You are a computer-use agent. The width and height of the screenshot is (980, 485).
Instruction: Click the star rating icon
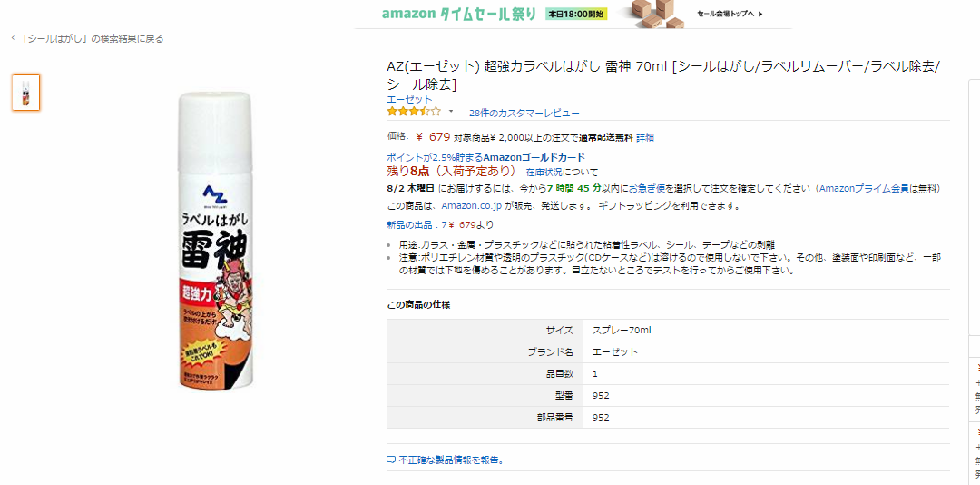(414, 112)
